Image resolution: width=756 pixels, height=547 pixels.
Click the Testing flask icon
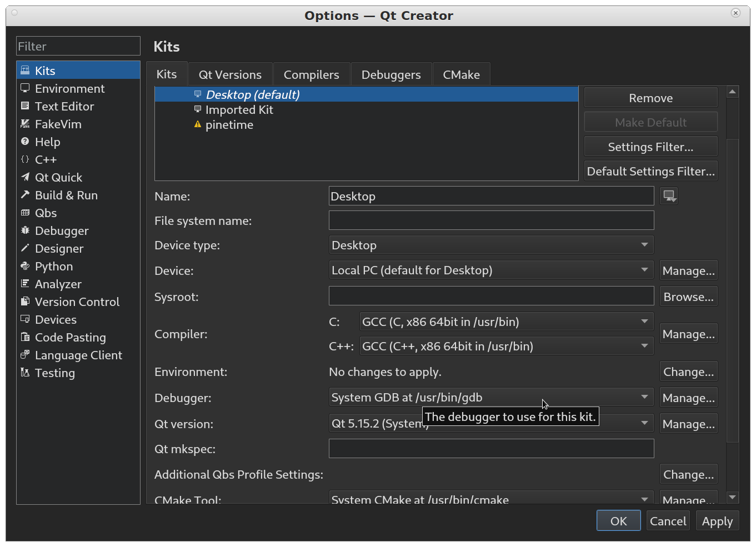(25, 372)
